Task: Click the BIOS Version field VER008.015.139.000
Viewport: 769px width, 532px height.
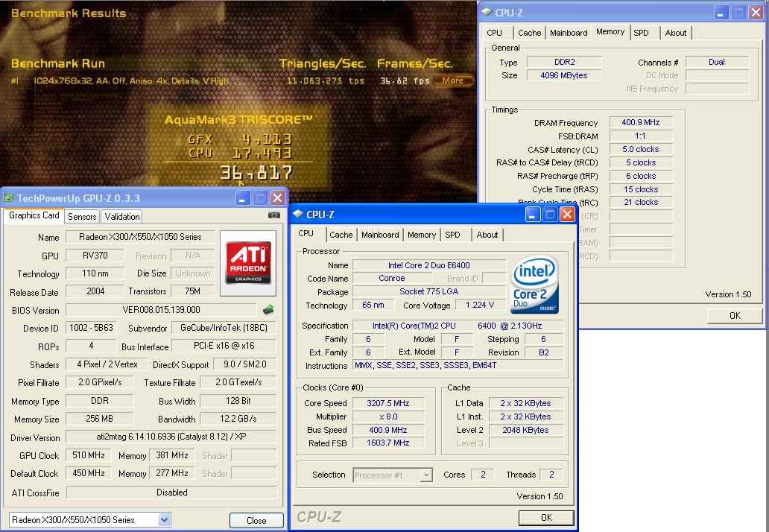Action: point(161,310)
